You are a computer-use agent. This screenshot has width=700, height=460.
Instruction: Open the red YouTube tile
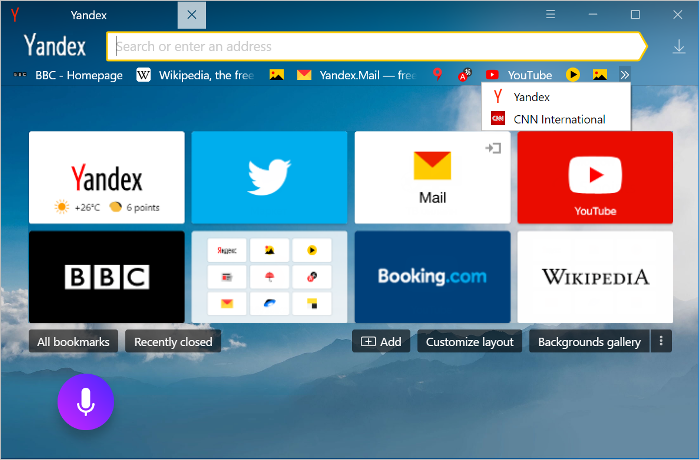pos(595,177)
